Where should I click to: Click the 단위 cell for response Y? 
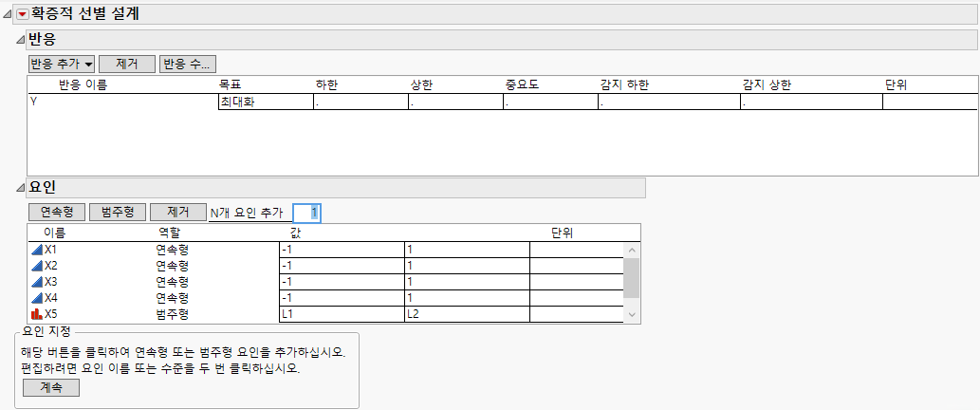pos(930,102)
